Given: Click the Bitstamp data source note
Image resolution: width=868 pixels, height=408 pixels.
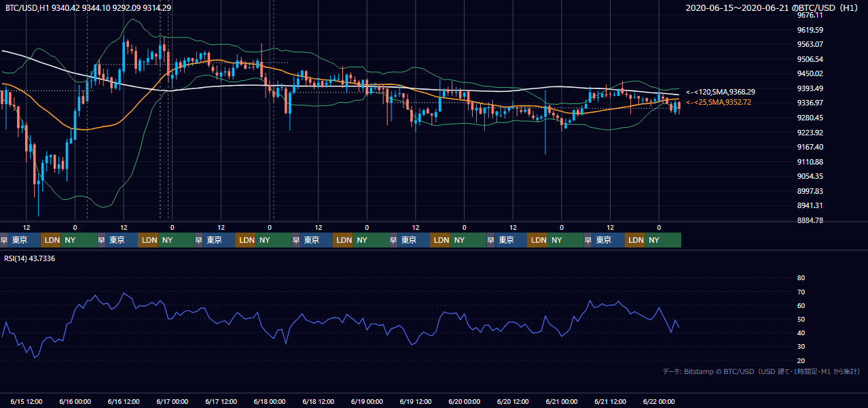Looking at the screenshot, I should [761, 371].
